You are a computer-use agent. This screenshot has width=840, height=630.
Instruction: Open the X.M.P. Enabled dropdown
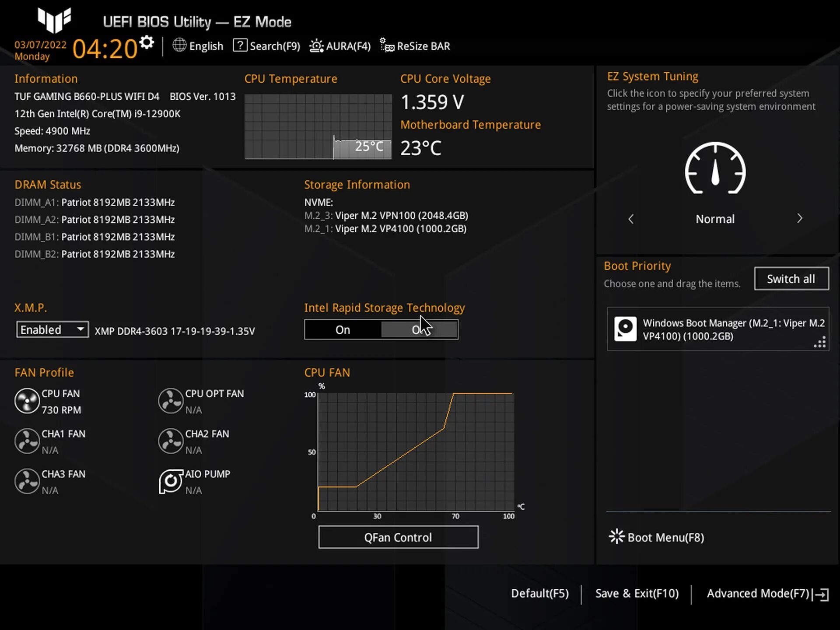[x=52, y=329]
